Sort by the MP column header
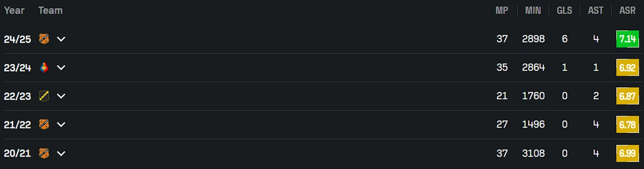644x169 pixels. [x=502, y=11]
